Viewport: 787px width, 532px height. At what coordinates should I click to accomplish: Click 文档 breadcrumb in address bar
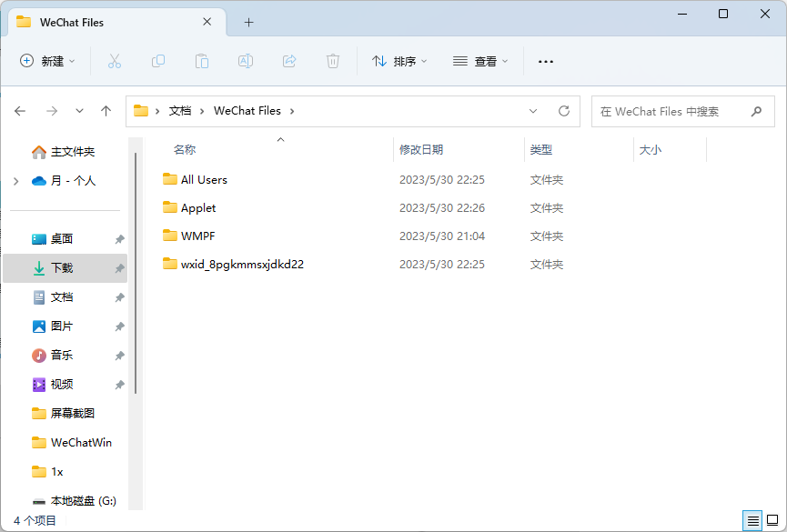pos(179,111)
